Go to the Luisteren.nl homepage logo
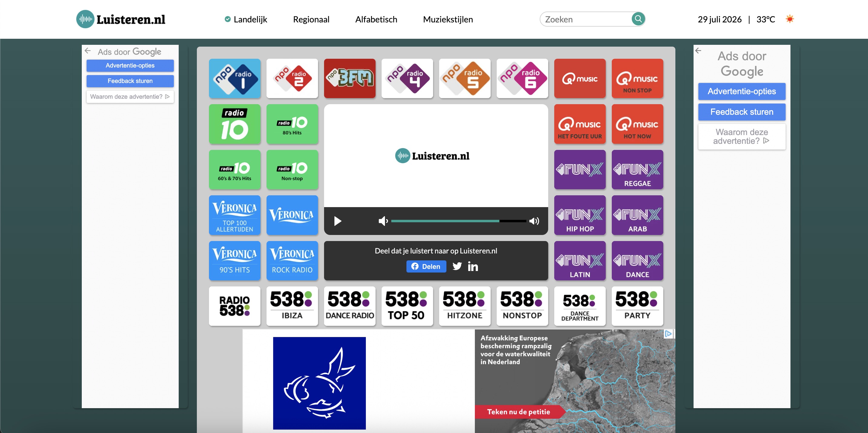868x433 pixels. click(121, 19)
